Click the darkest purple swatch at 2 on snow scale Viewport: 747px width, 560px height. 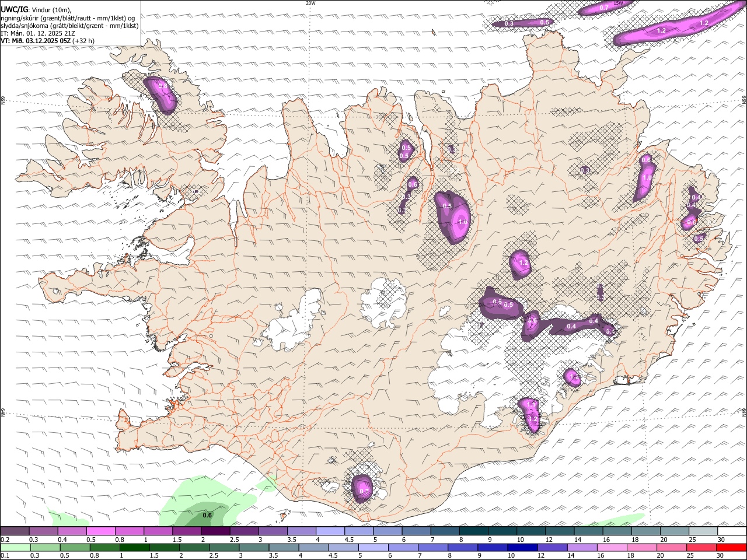click(215, 531)
